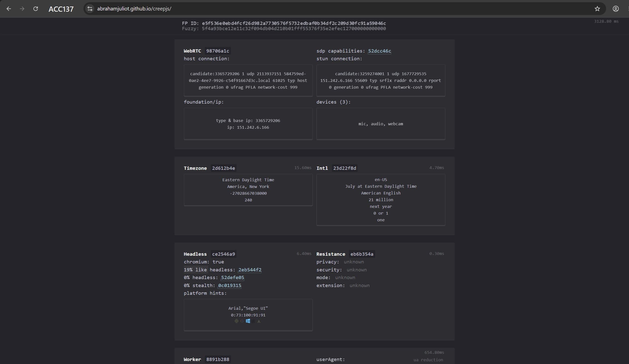Click the dimmed Android platform icon
Image resolution: width=629 pixels, height=364 pixels.
point(236,321)
